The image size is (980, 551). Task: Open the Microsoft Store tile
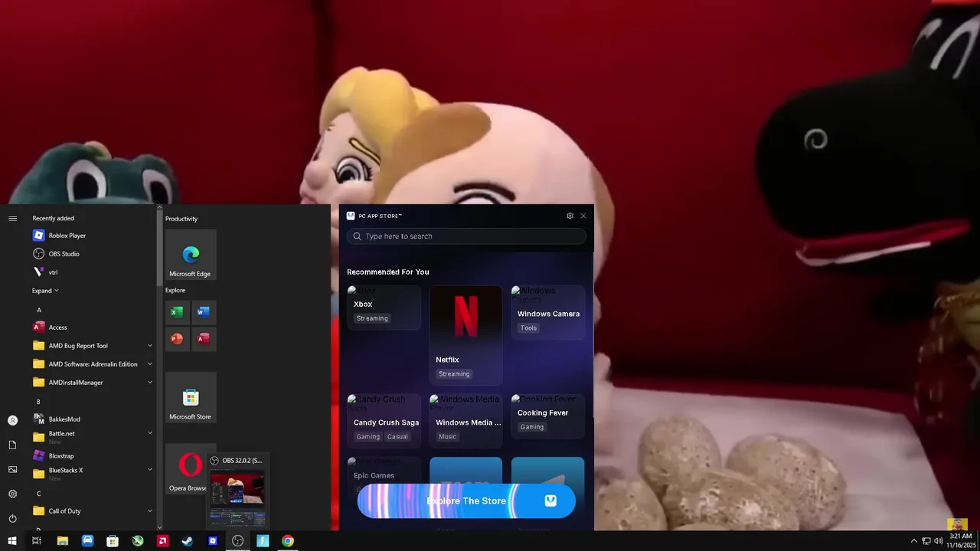coord(191,398)
